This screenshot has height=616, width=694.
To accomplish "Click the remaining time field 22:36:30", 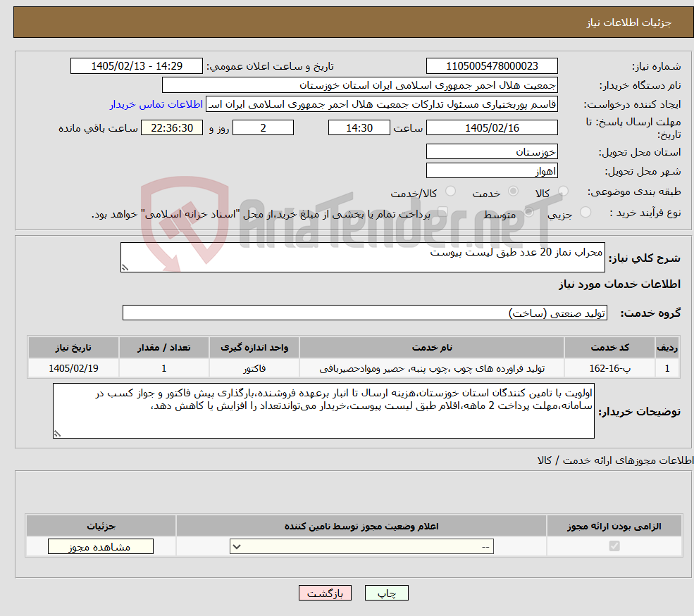I will click(172, 128).
